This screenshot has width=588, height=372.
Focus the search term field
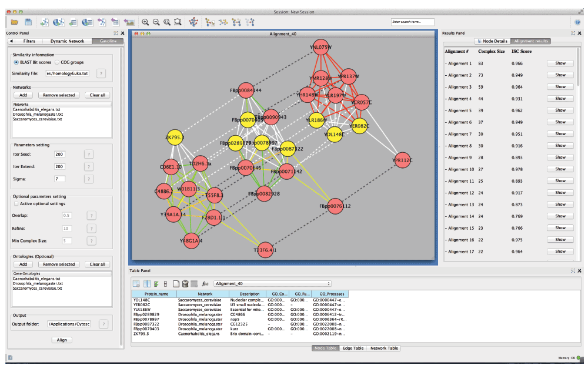pos(413,22)
